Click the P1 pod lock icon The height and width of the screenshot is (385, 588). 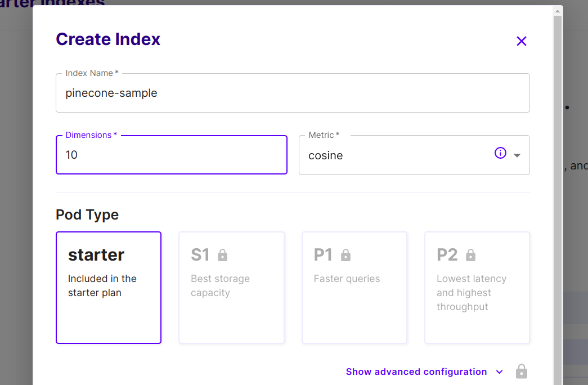tap(345, 255)
